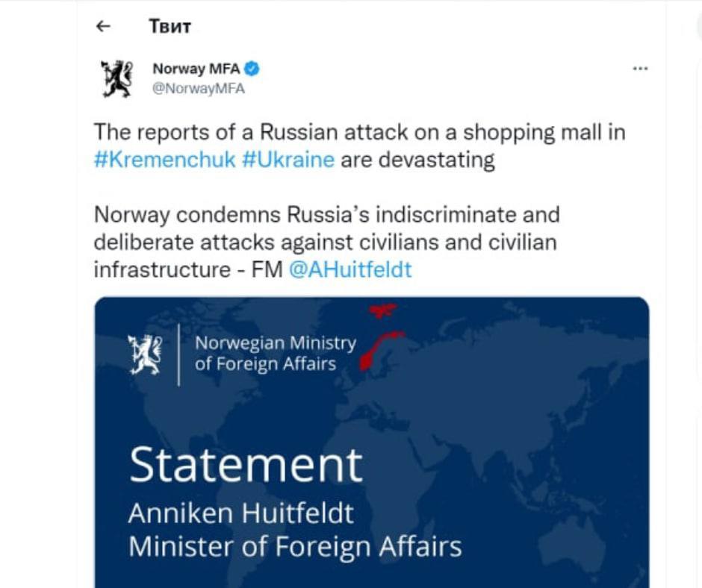Visit the @AHuitfeldt mention
Image resolution: width=702 pixels, height=588 pixels.
tap(350, 269)
